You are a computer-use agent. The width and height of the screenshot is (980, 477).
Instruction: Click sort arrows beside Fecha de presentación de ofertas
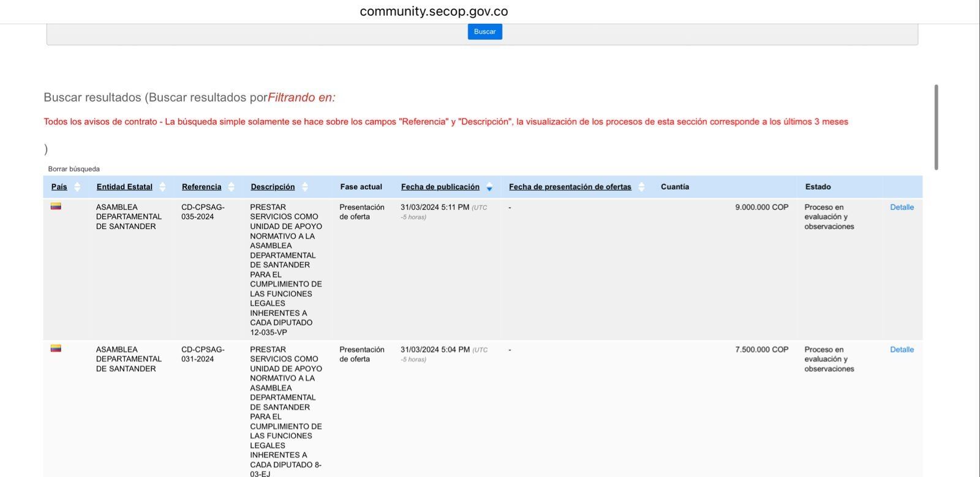[641, 187]
